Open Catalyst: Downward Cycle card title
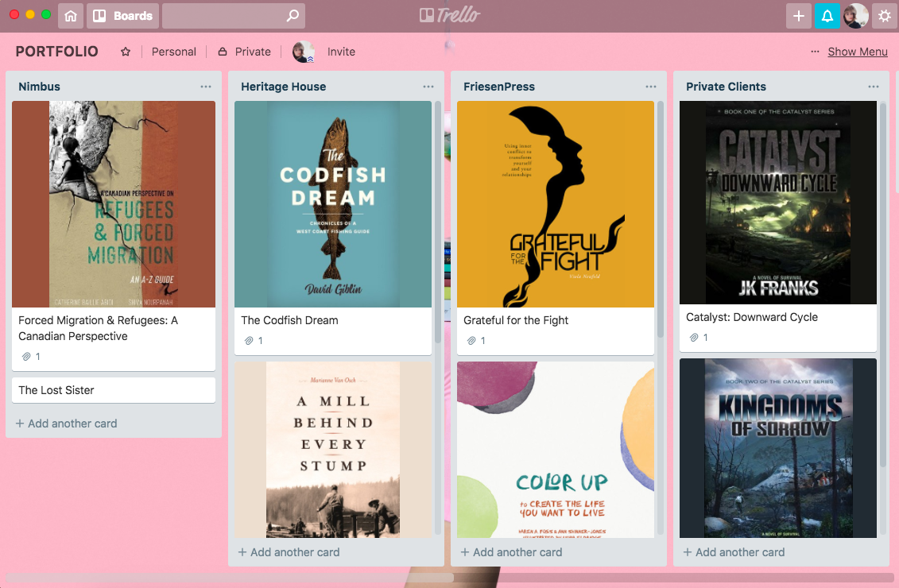899x588 pixels. click(752, 317)
